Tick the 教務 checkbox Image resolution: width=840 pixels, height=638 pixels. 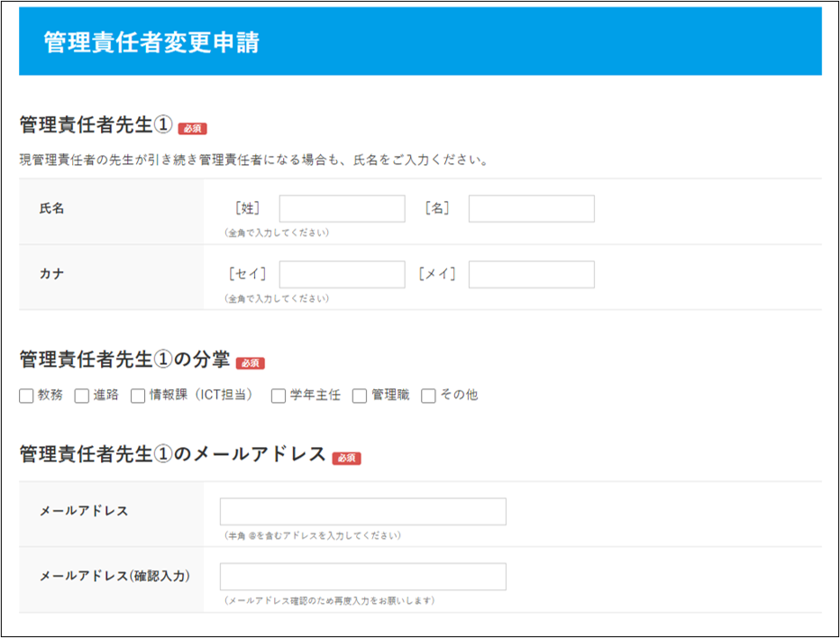point(26,396)
